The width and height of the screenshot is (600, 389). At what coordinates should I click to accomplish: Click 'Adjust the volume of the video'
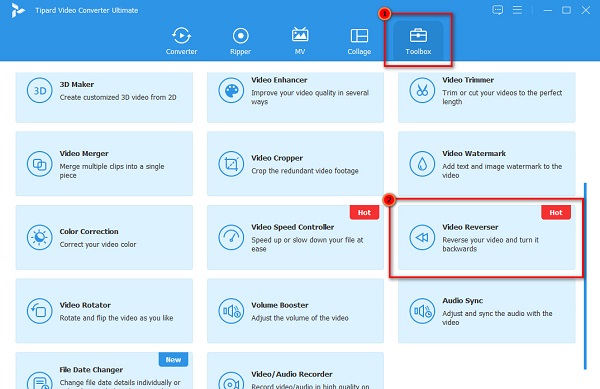300,318
